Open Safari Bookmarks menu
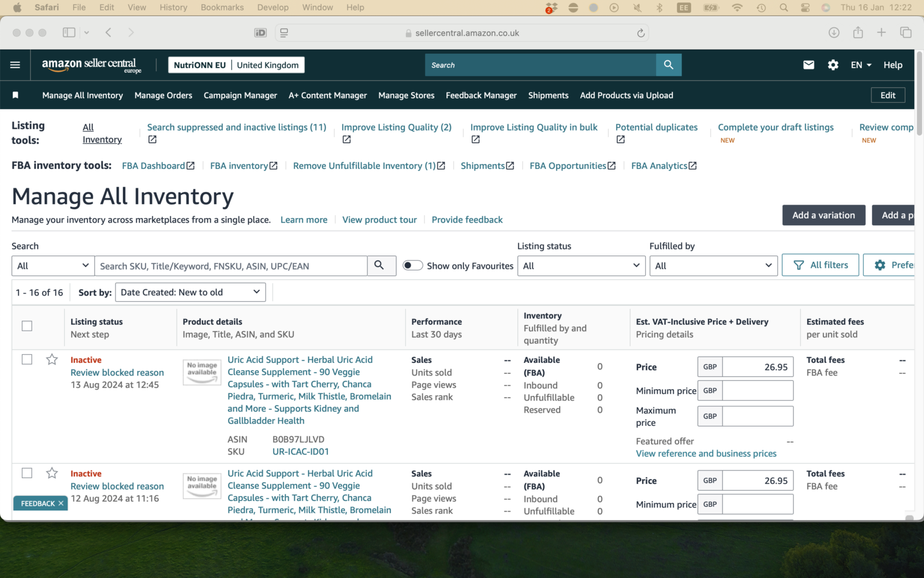Image resolution: width=924 pixels, height=578 pixels. click(222, 8)
